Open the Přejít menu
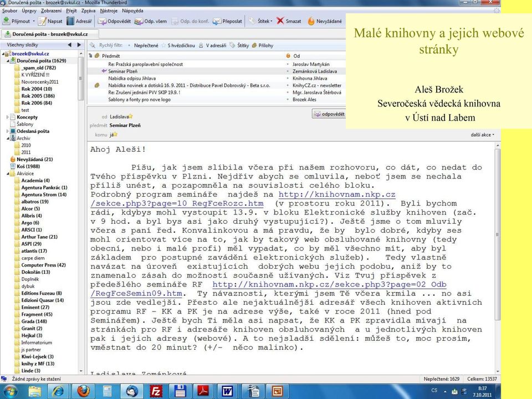 tap(71, 11)
